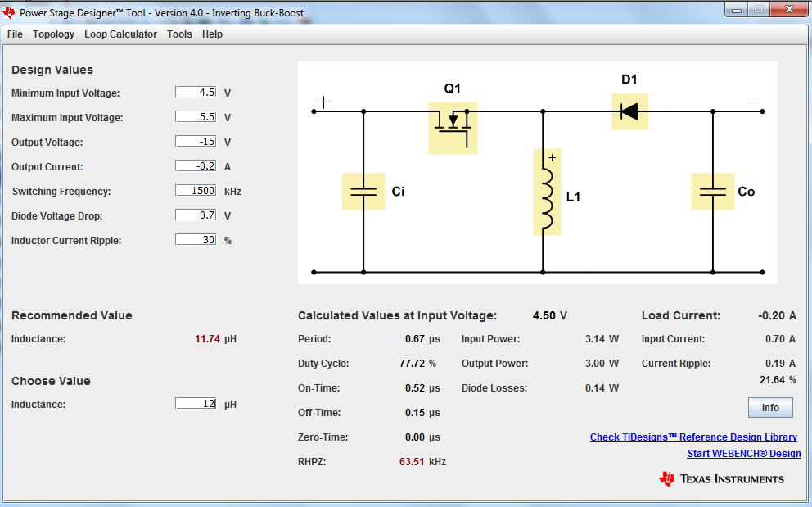Click the Period value 0.67
812x507 pixels.
point(415,339)
